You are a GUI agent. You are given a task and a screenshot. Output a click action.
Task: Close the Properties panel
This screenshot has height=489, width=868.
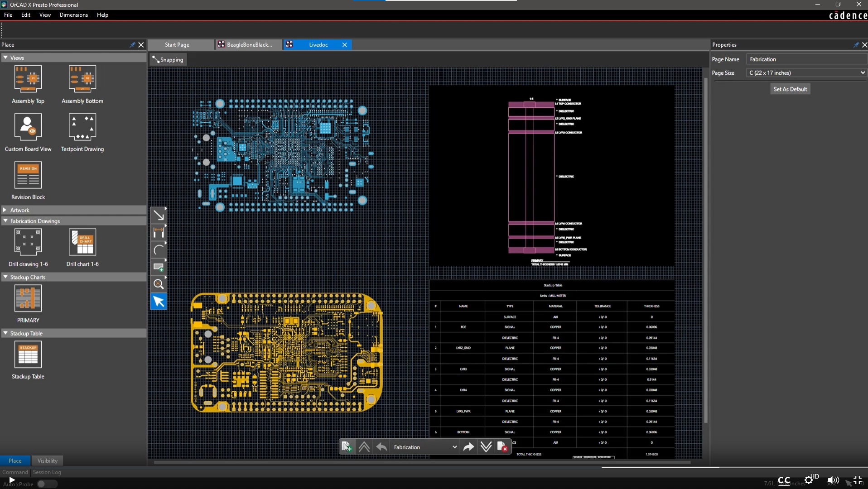point(864,45)
